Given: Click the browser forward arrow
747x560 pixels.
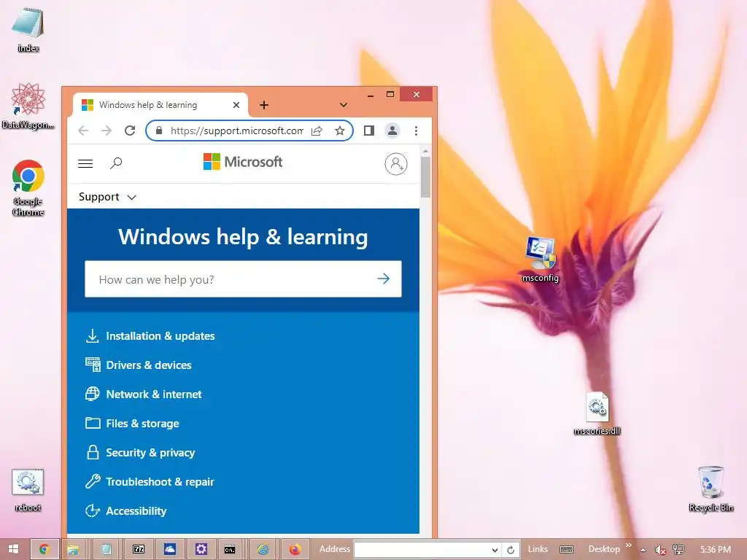Looking at the screenshot, I should (x=107, y=131).
